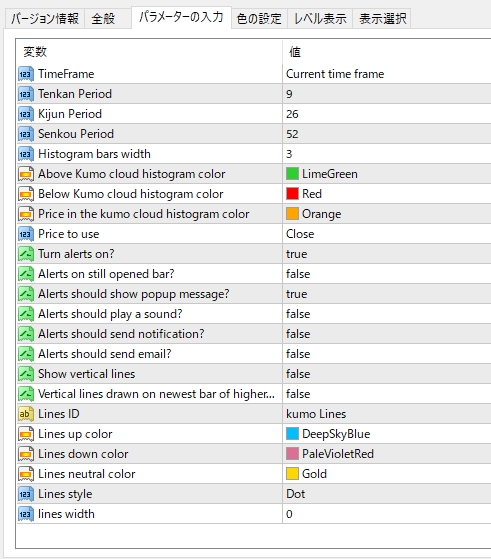This screenshot has width=491, height=559.
Task: Click Above Kumo cloud color type icon
Action: 26,174
